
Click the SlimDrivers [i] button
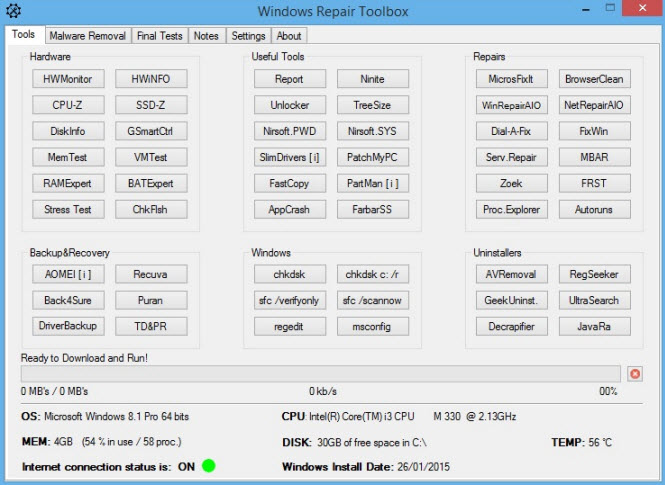pos(290,157)
